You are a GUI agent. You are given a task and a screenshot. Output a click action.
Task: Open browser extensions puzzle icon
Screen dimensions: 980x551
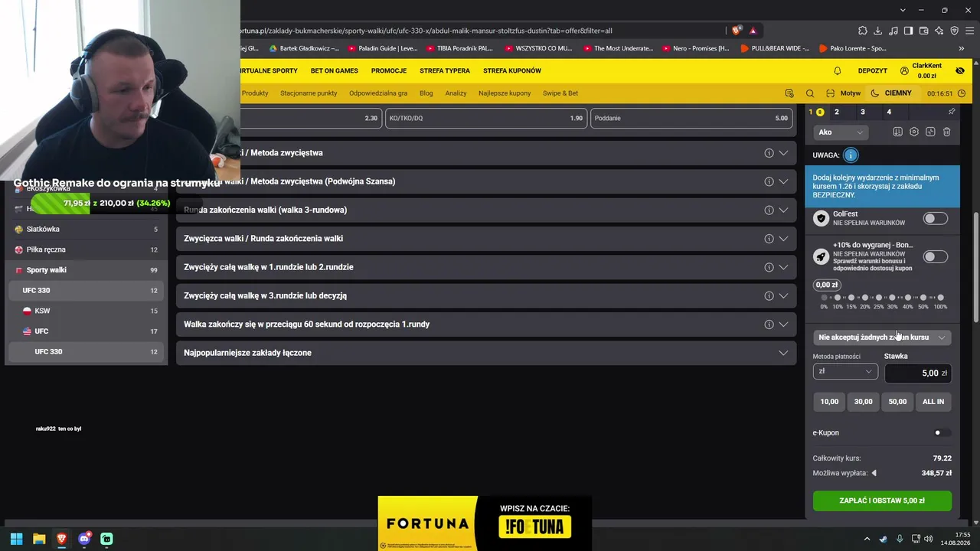click(x=862, y=31)
